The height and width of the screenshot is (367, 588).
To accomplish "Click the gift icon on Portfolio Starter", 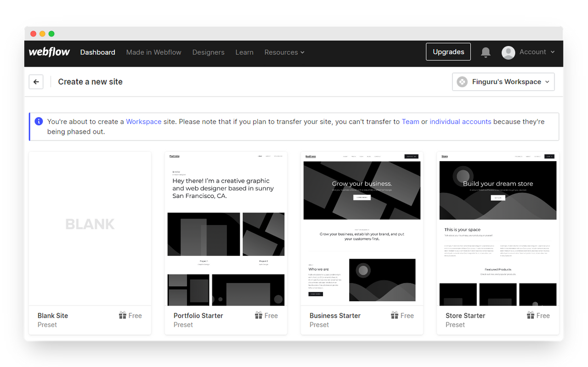I will 259,315.
